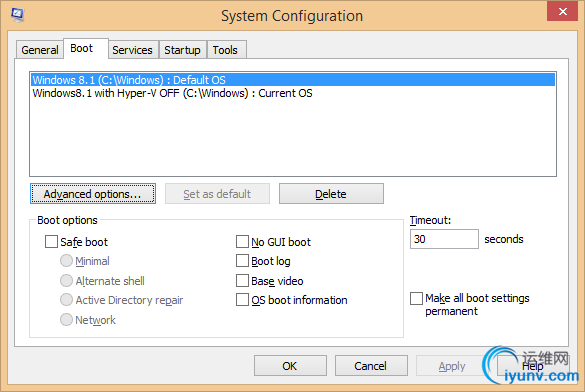585x392 pixels.
Task: Select the Tools tab
Action: 225,50
